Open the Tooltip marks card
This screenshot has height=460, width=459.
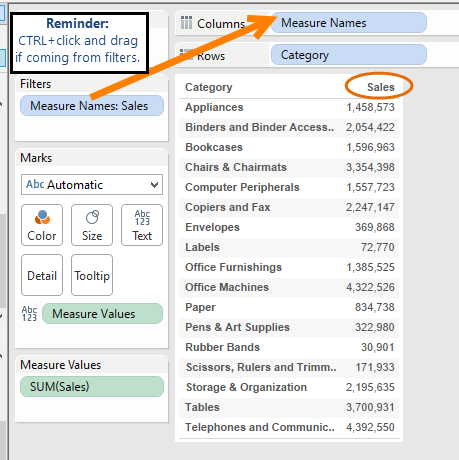(x=92, y=275)
